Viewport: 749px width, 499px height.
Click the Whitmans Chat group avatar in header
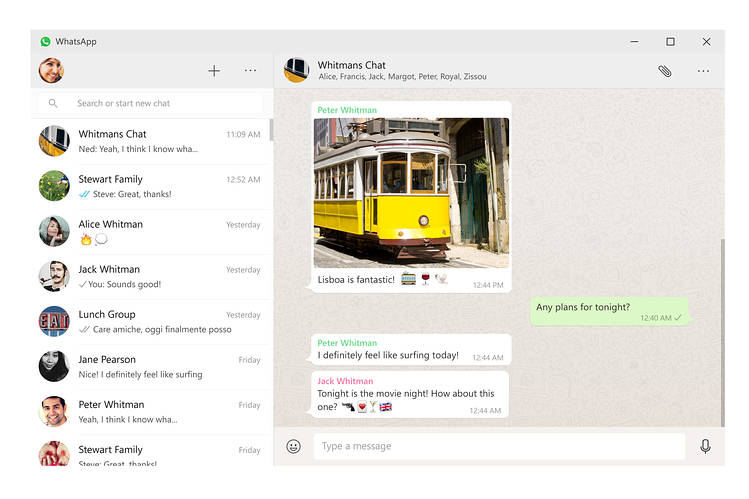[x=296, y=70]
